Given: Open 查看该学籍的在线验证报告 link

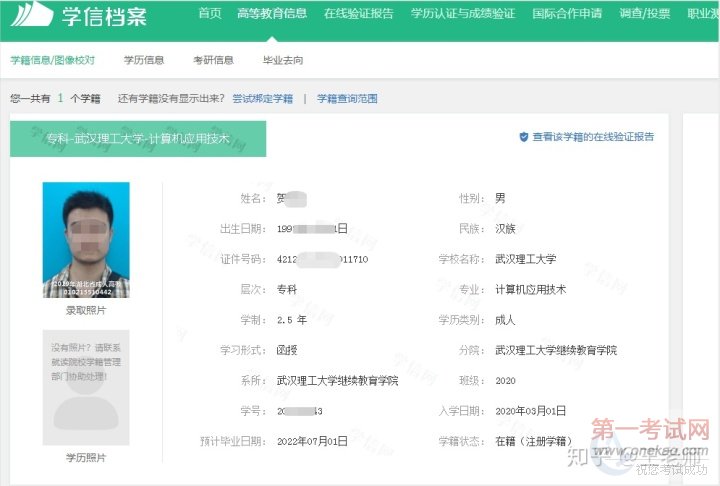Looking at the screenshot, I should [593, 137].
